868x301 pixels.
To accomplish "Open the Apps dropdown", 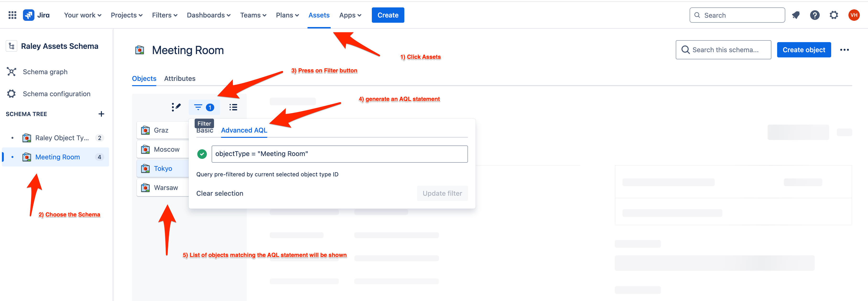I will coord(350,15).
